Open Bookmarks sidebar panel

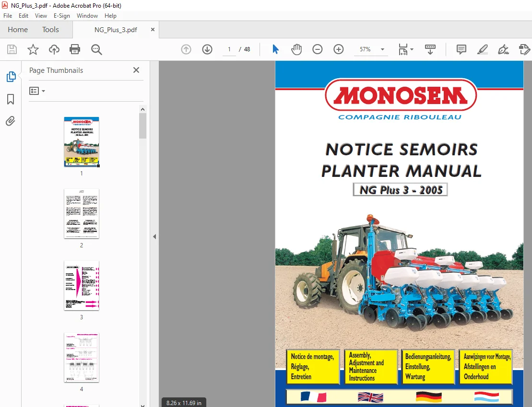[x=11, y=99]
